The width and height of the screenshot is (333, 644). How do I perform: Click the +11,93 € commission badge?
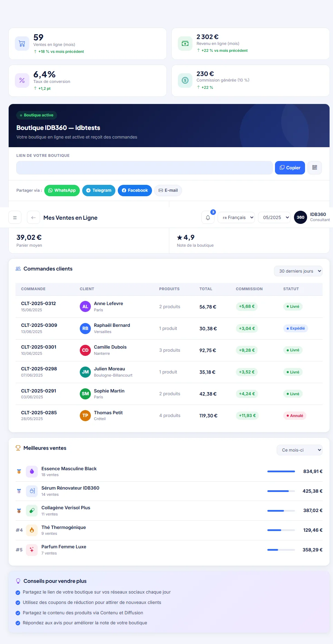247,416
